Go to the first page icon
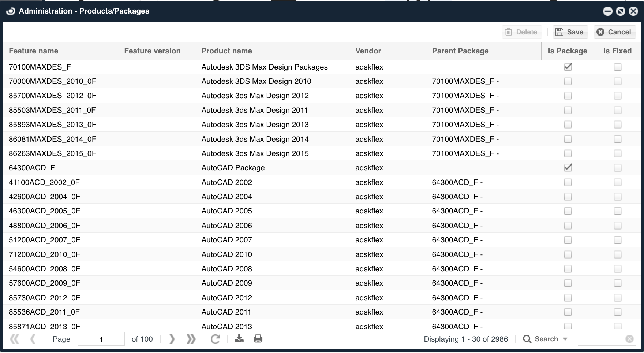The image size is (644, 353). 15,339
